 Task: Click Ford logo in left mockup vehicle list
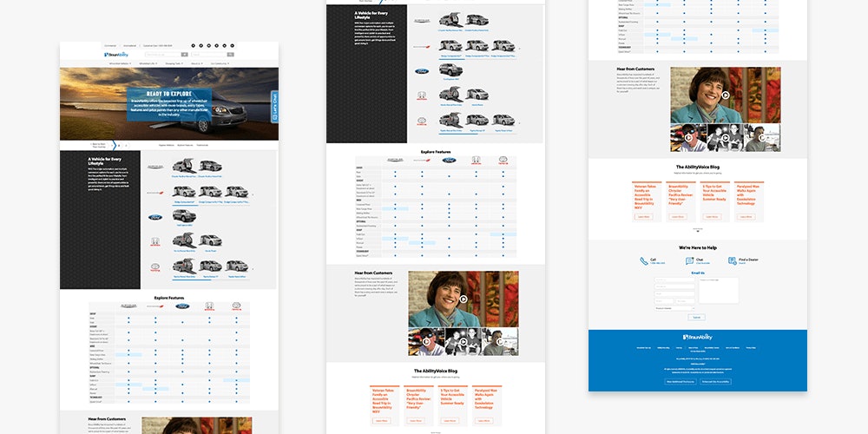tap(155, 218)
